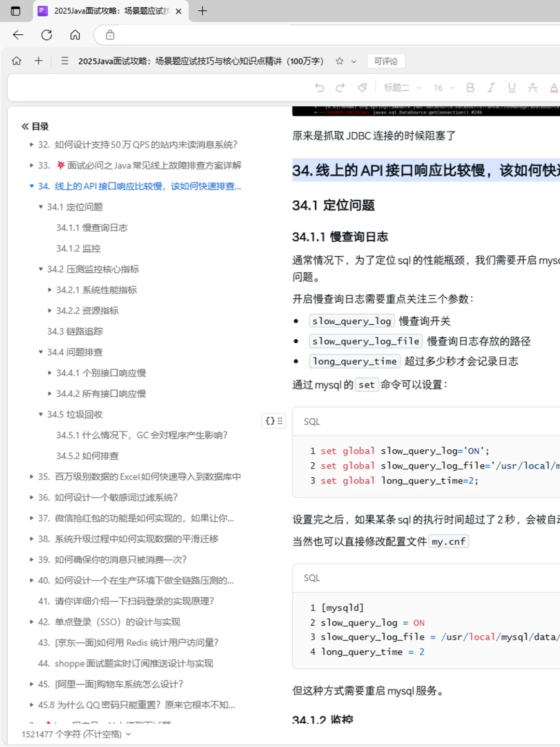View site security lock info
This screenshot has width=560, height=747.
110,35
